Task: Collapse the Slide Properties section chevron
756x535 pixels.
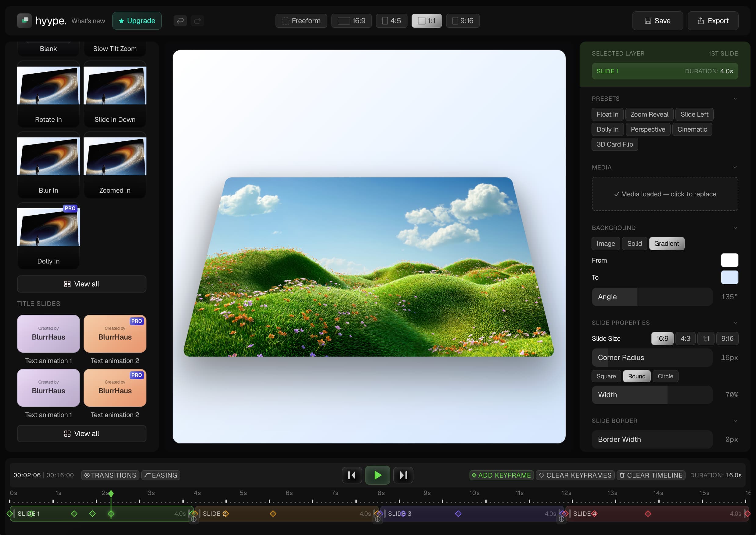Action: tap(735, 323)
